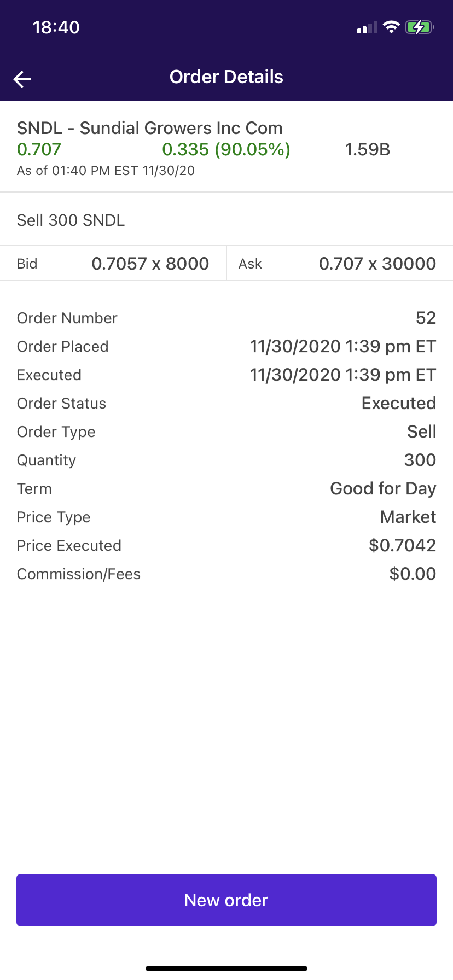Tap the battery charging icon

(x=420, y=27)
